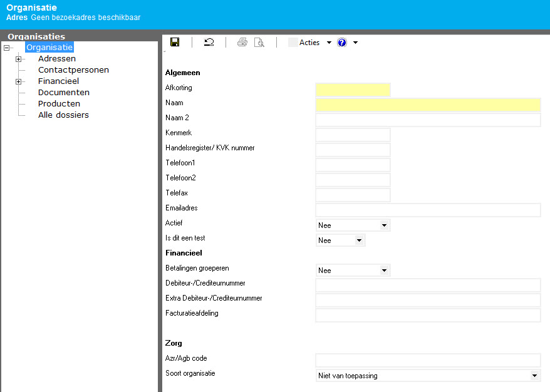550x392 pixels.
Task: Expand the Adressen tree node
Action: click(x=19, y=59)
